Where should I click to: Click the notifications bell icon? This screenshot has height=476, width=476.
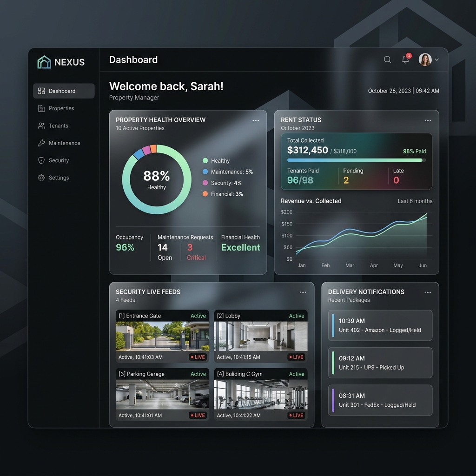[405, 60]
